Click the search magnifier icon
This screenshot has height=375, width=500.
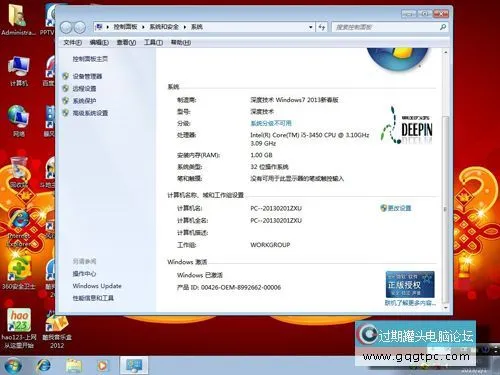pos(443,27)
